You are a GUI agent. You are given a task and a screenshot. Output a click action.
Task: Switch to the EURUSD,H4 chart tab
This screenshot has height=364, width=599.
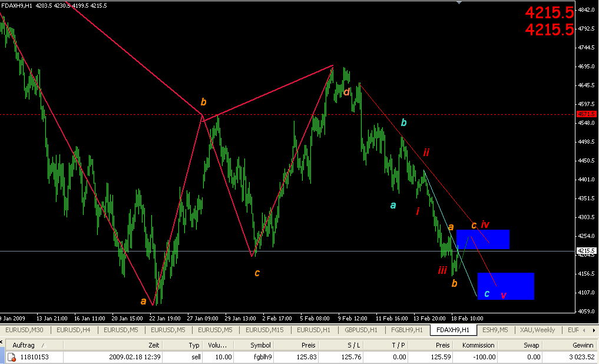(74, 330)
